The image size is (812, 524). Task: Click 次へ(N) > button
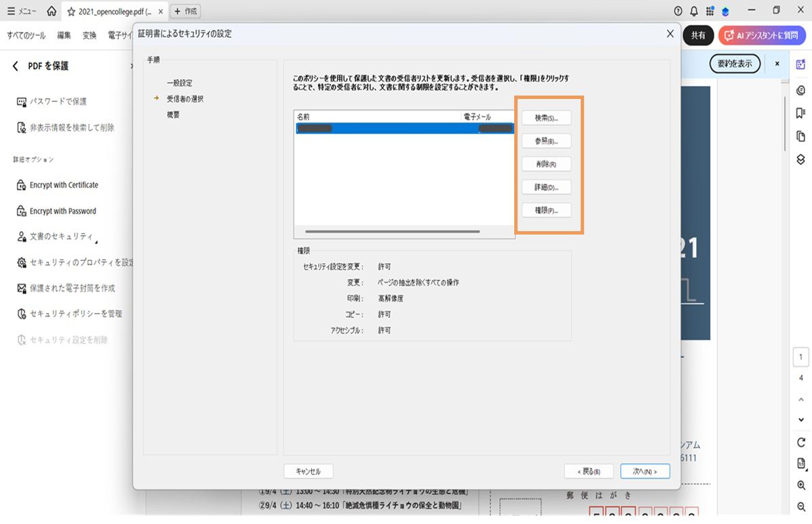tap(644, 471)
